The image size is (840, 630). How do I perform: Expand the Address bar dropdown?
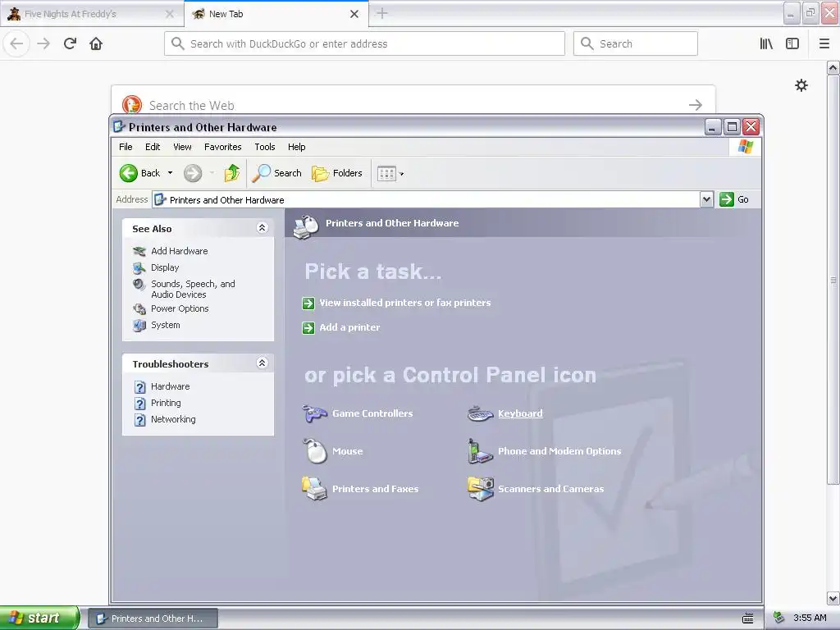point(706,199)
